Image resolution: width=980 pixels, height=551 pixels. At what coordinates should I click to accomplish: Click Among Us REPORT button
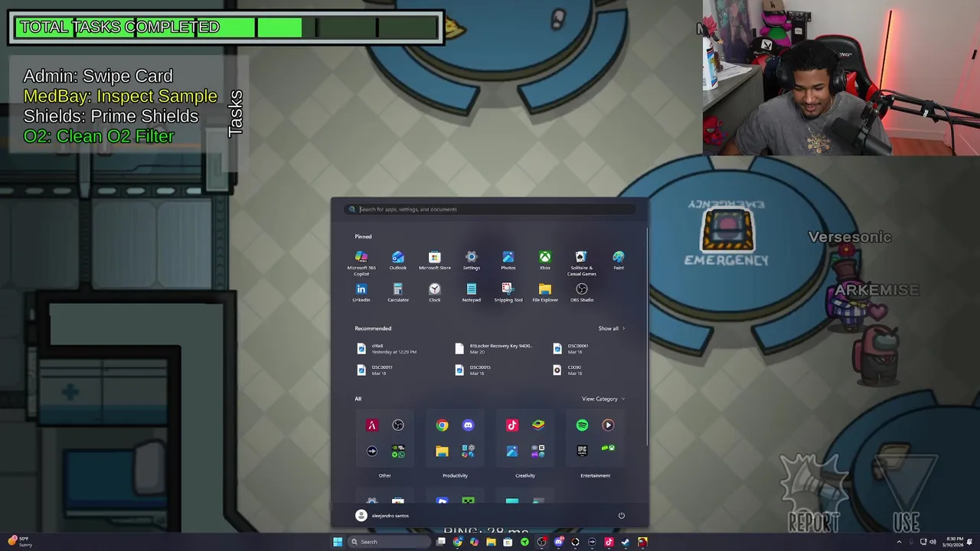[813, 494]
